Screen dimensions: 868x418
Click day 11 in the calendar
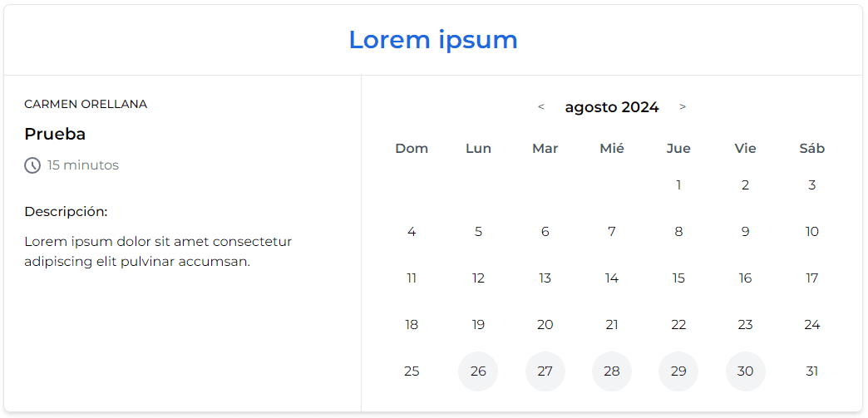[412, 278]
